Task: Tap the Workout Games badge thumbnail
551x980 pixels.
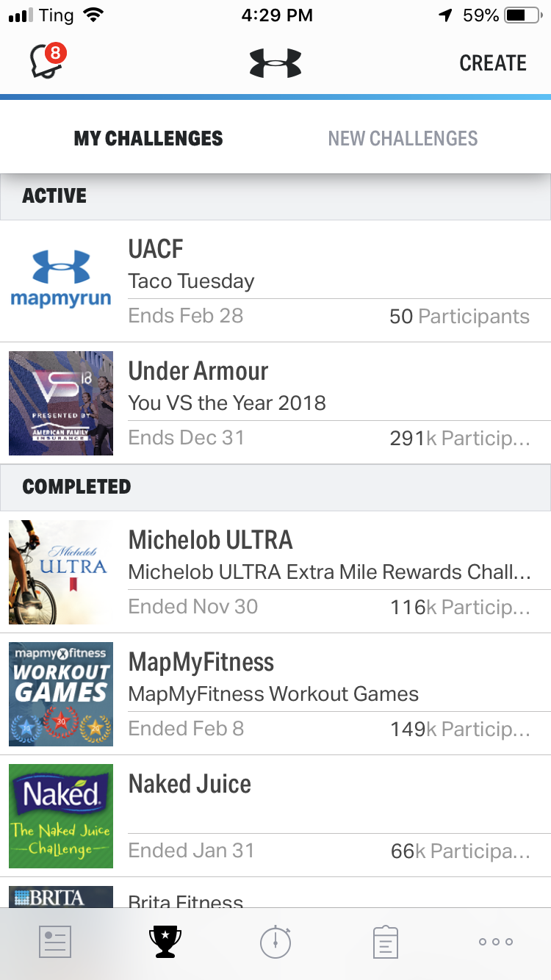Action: 61,693
